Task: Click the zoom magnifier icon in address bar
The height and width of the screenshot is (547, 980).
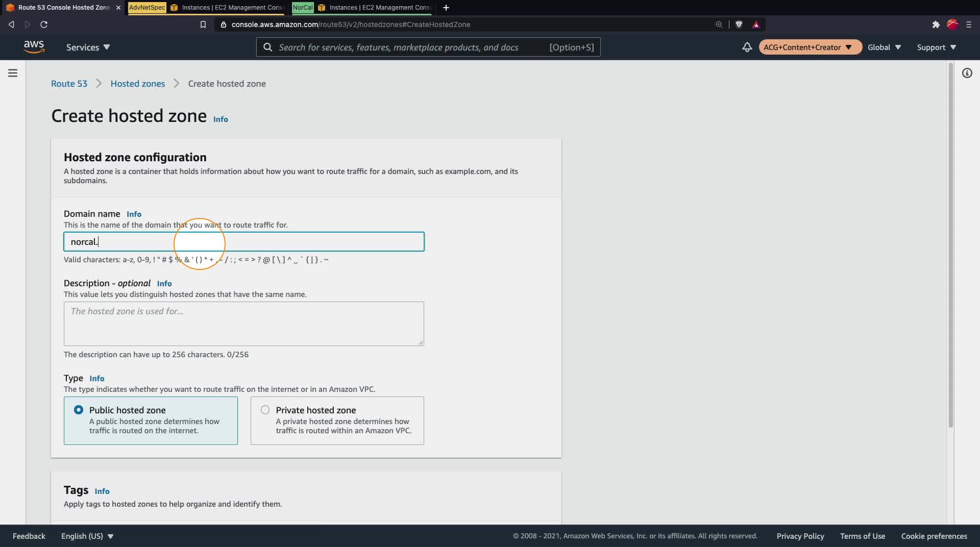Action: [x=719, y=24]
